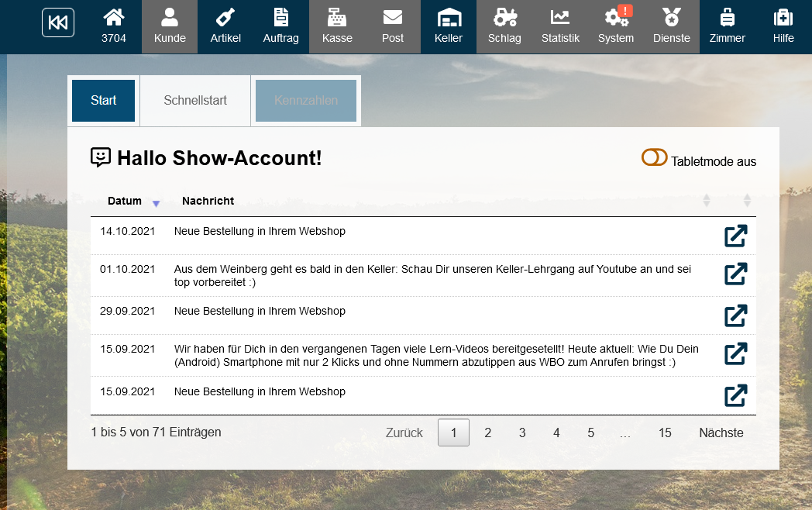
Task: Click the last column sort arrows
Action: (x=747, y=201)
